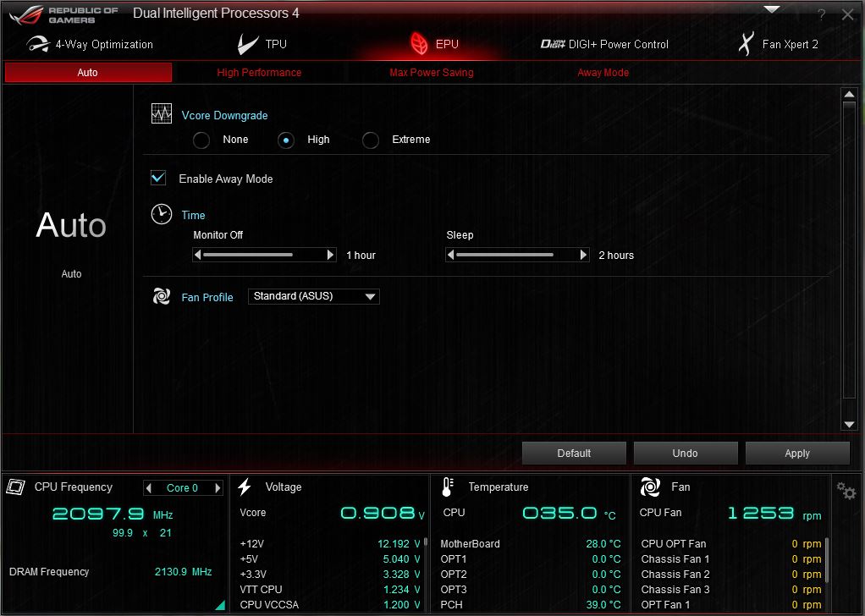Screen dimensions: 865x616
Task: Click the Republic of Gamers logo
Action: pos(63,15)
